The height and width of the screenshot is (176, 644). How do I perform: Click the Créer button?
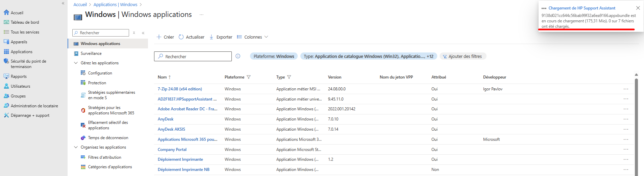[x=165, y=37]
